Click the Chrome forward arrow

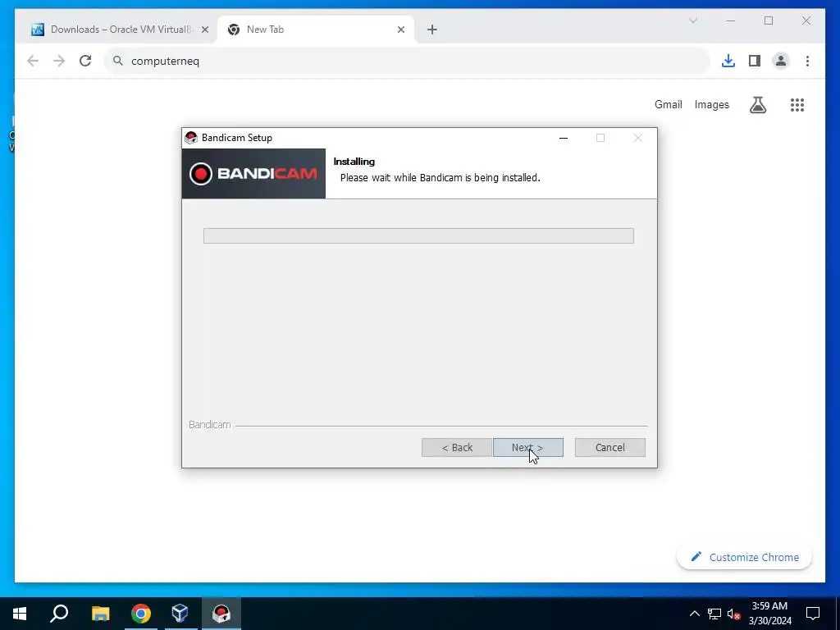[59, 61]
